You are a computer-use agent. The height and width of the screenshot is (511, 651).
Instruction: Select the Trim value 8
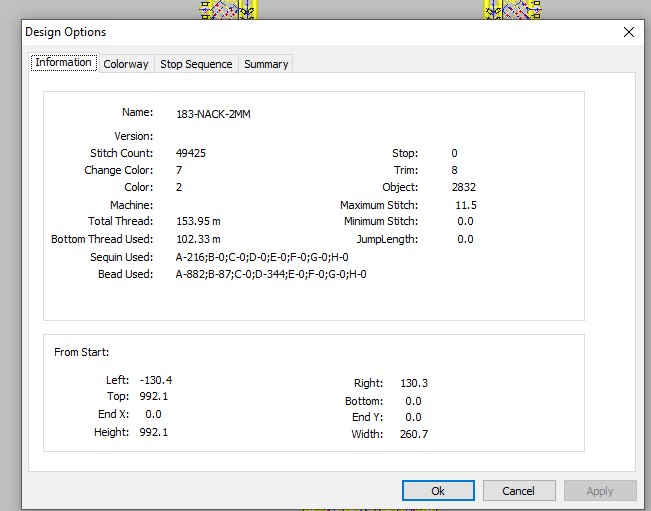coord(454,170)
